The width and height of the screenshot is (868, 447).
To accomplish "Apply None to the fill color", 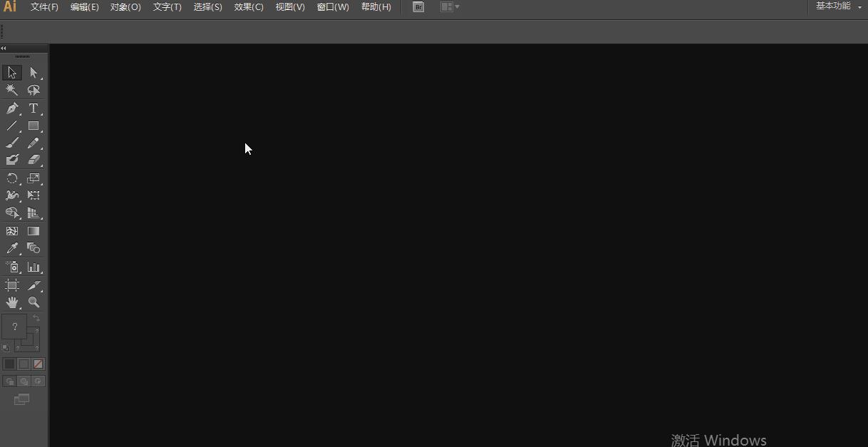I will point(38,364).
